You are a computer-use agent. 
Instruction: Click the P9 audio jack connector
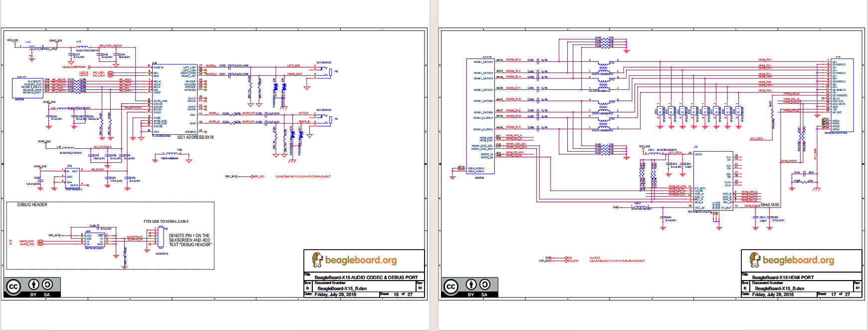325,119
